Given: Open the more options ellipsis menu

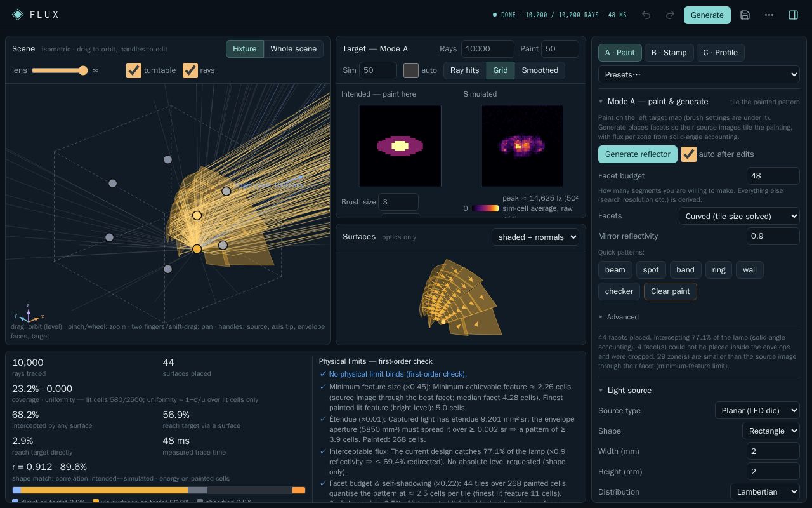Looking at the screenshot, I should pyautogui.click(x=769, y=15).
